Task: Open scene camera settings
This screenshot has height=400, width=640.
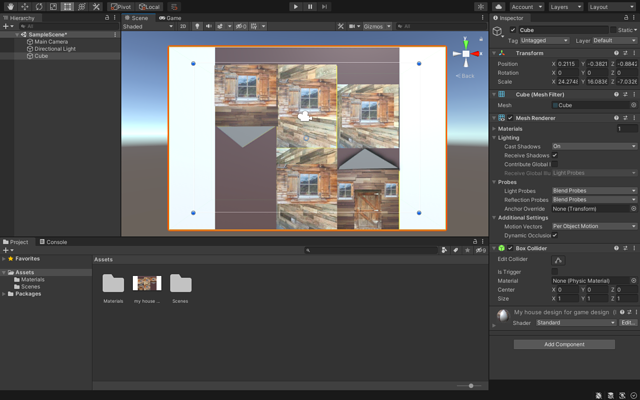Action: 354,26
